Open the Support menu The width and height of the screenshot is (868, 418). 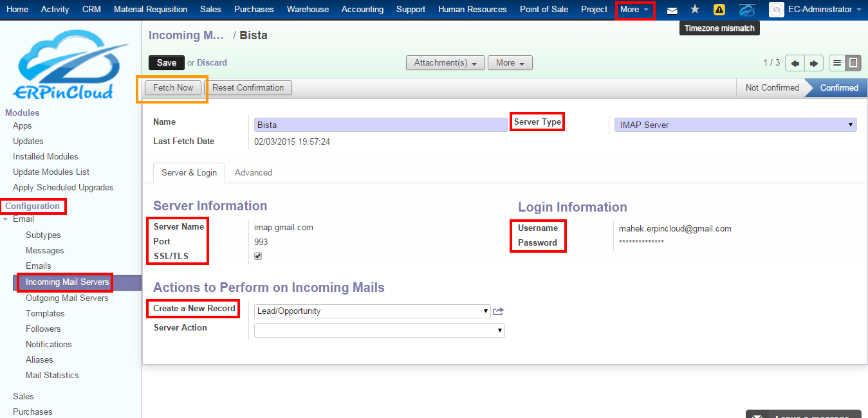tap(411, 10)
